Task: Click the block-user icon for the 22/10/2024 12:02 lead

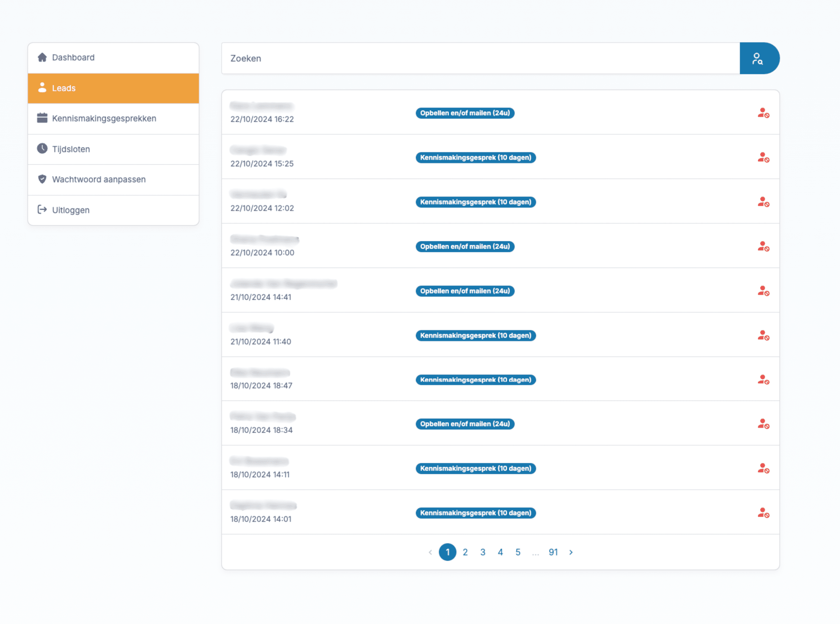Action: pyautogui.click(x=763, y=202)
